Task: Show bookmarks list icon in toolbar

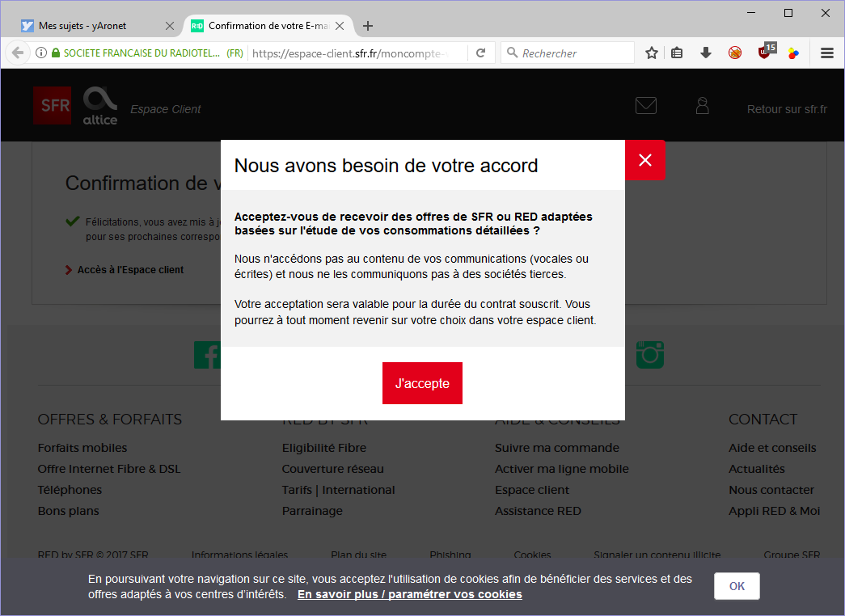Action: point(678,53)
